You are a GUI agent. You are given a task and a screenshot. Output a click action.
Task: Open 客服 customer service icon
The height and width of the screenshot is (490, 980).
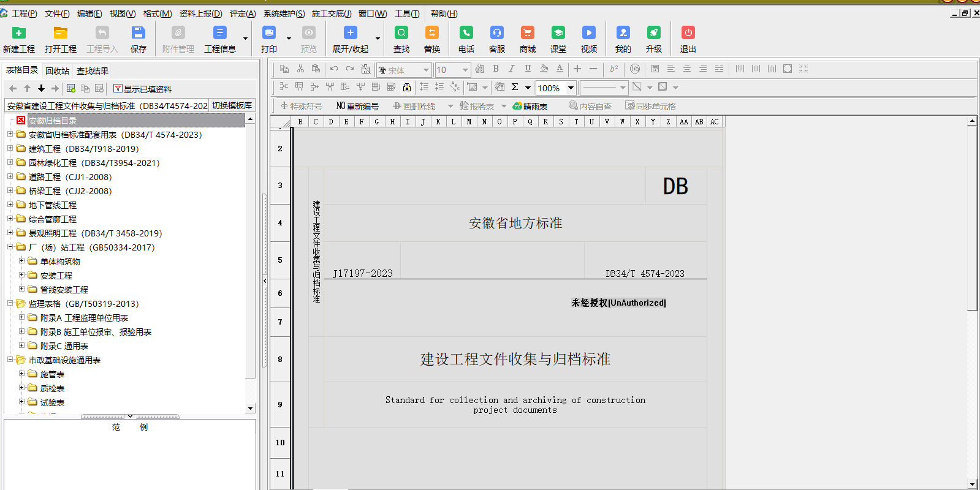pos(496,34)
